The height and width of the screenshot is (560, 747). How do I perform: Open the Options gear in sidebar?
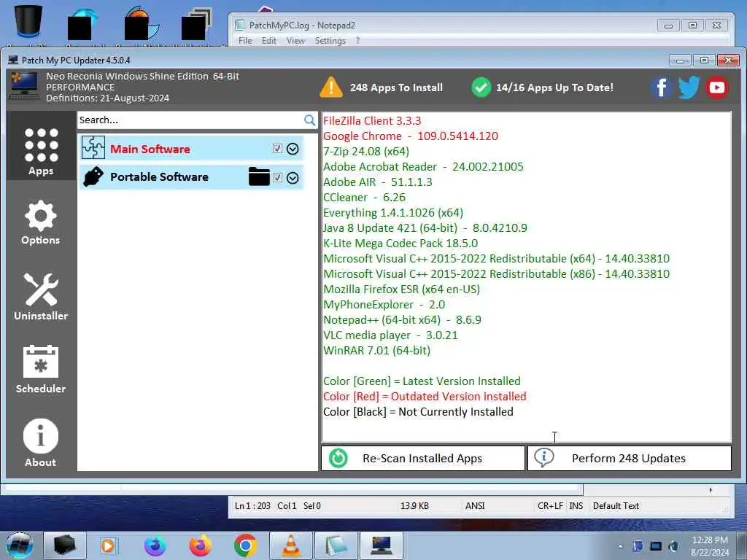pos(41,223)
